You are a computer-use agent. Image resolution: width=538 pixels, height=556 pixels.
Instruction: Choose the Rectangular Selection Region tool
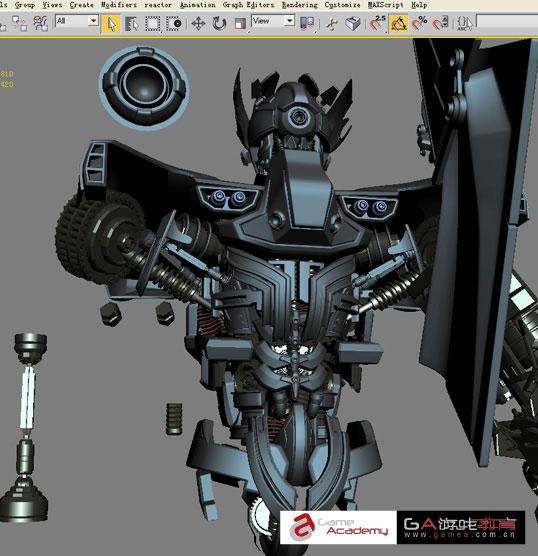(152, 24)
